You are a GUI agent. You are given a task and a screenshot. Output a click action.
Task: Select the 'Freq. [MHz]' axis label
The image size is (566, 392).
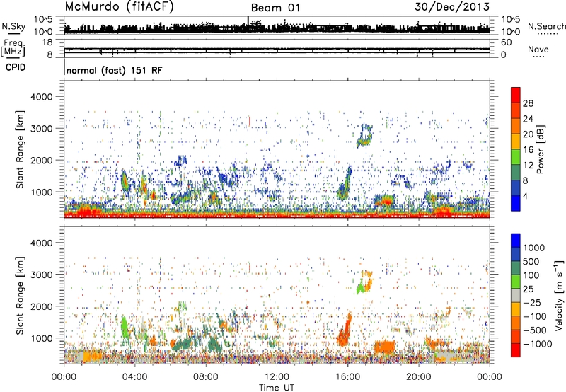(13, 48)
